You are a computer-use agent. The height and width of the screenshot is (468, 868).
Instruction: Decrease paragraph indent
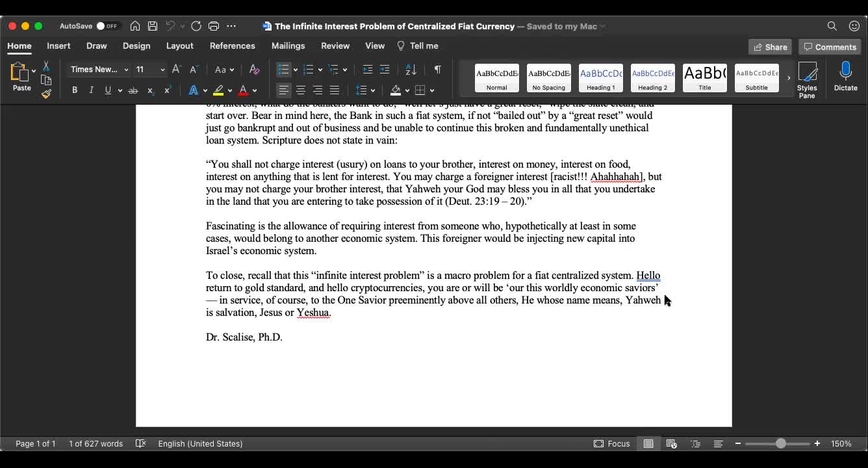pyautogui.click(x=368, y=70)
